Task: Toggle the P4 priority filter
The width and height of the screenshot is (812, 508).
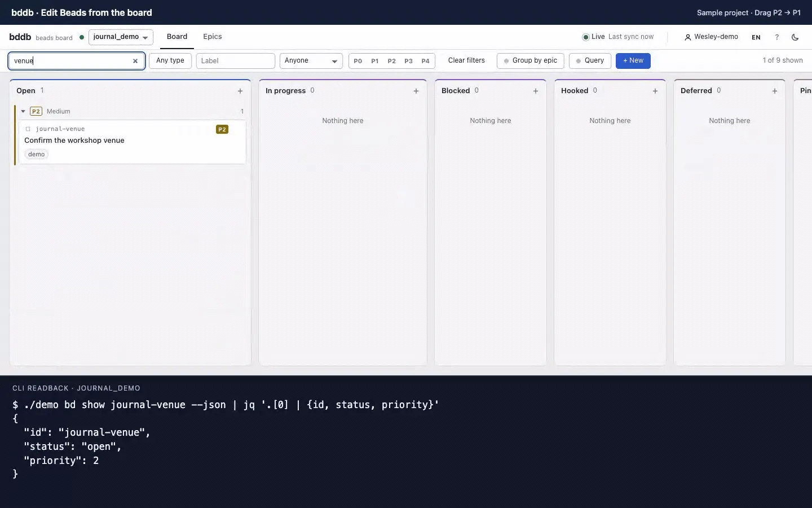Action: coord(426,61)
